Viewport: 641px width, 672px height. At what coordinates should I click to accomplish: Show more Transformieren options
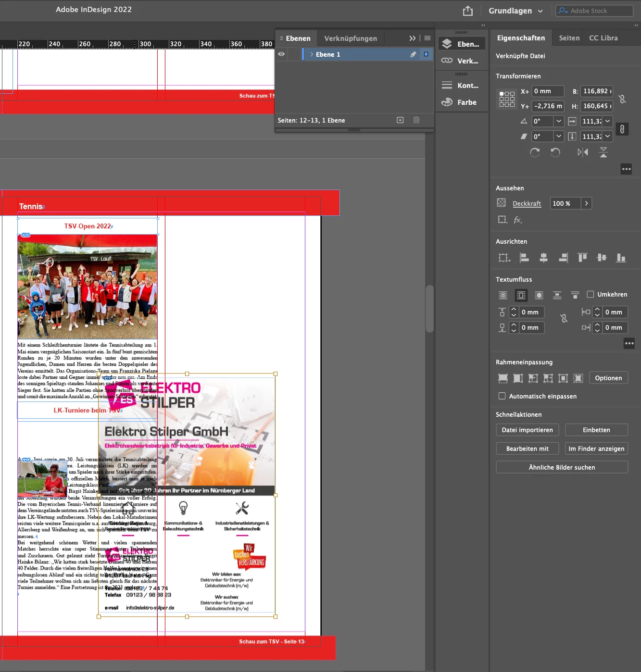pyautogui.click(x=626, y=169)
